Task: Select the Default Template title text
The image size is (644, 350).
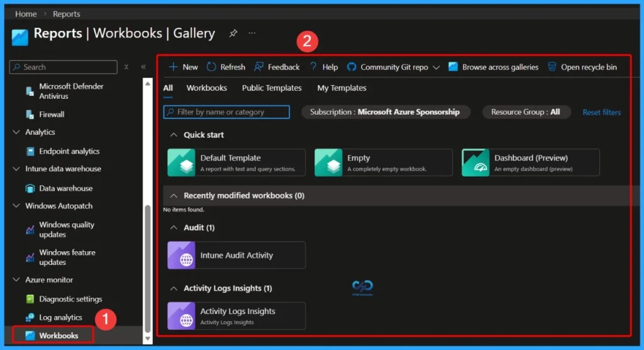Action: (x=230, y=158)
